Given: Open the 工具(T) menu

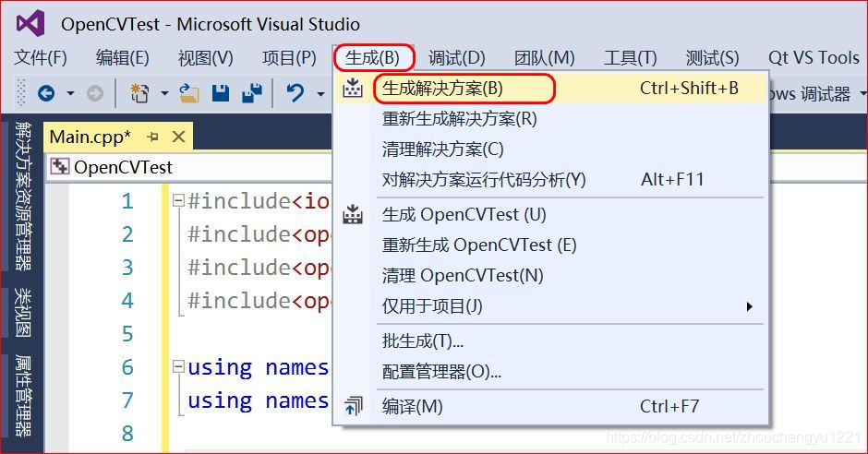Looking at the screenshot, I should coord(630,57).
